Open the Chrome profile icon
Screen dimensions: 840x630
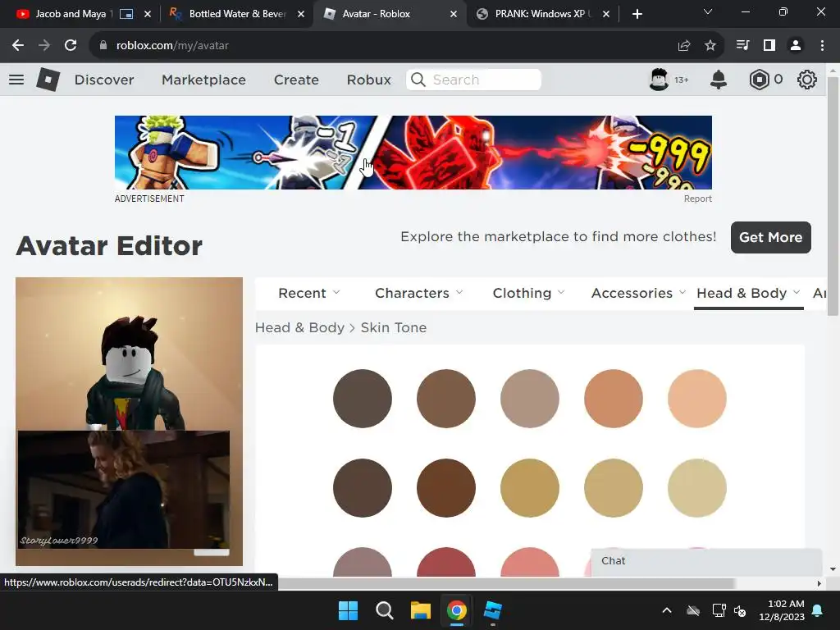[796, 46]
